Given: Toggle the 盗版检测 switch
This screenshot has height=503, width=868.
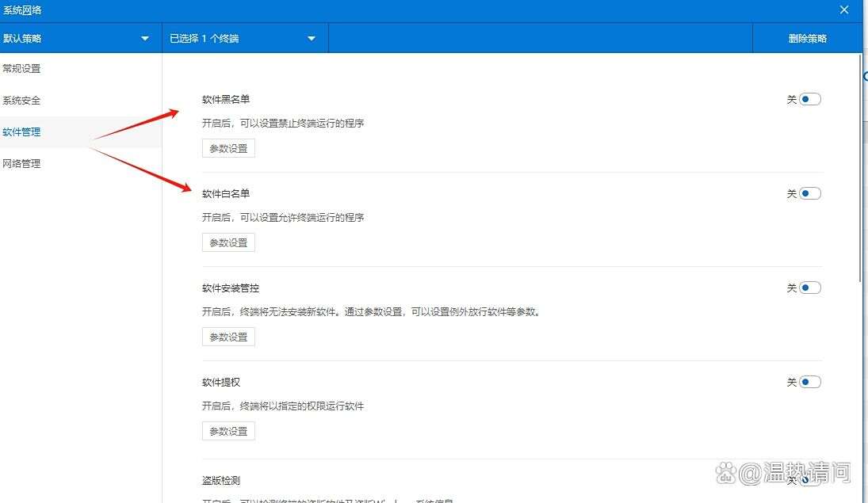Looking at the screenshot, I should point(809,480).
